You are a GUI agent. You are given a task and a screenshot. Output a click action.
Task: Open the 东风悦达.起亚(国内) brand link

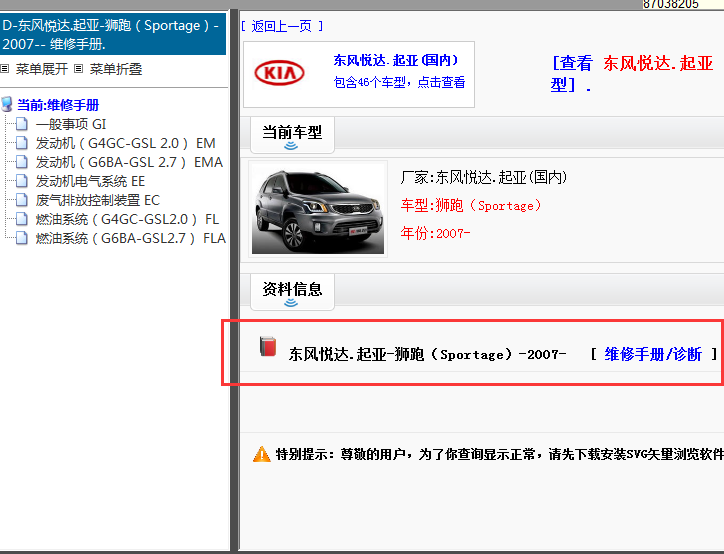[396, 60]
